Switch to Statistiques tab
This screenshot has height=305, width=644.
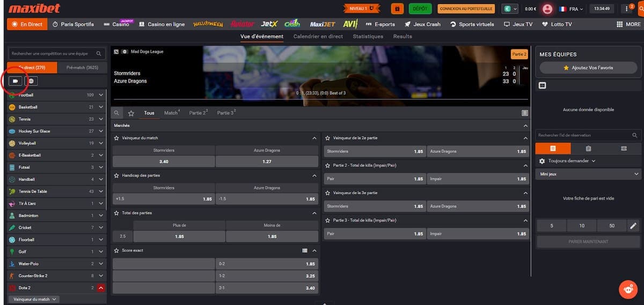tap(368, 37)
